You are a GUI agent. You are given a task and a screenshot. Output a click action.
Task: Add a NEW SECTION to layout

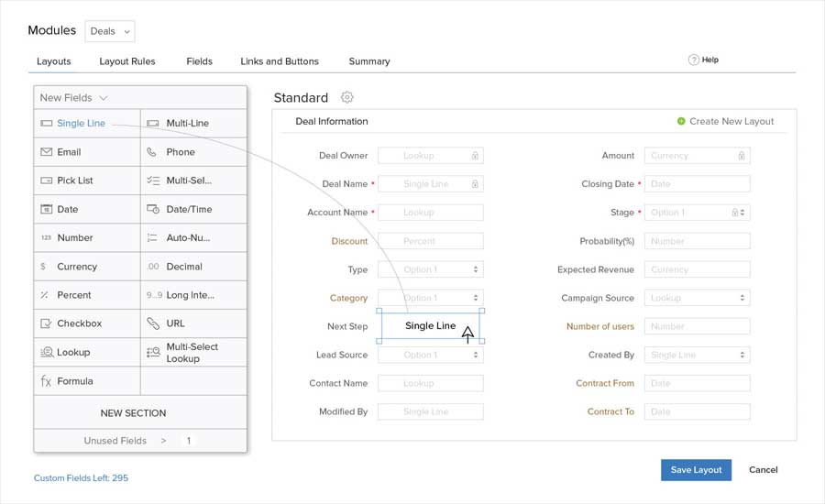click(133, 413)
